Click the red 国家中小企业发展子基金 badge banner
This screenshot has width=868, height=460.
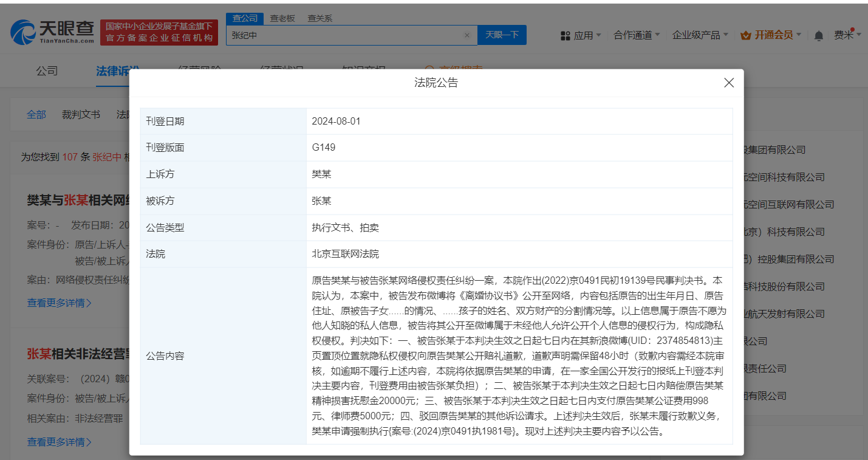click(159, 32)
